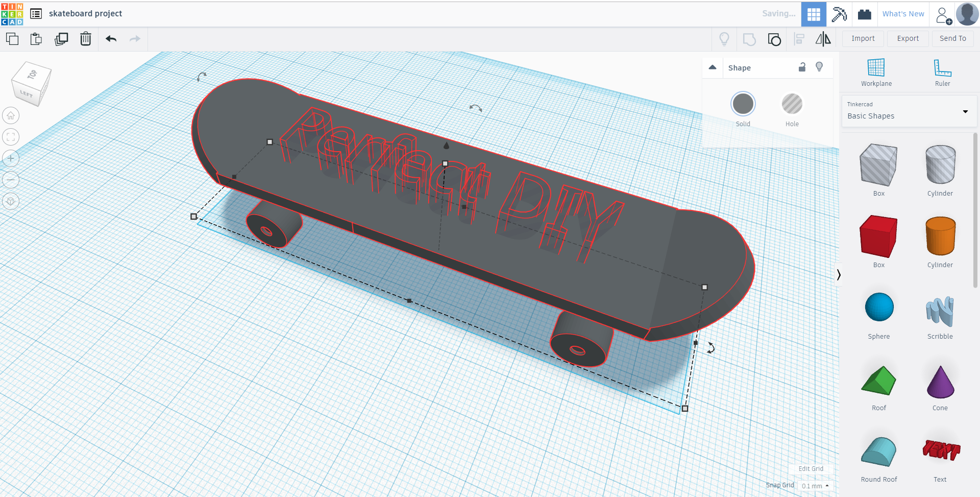Duplicate and repeat the selection
Viewport: 980px width, 497px height.
click(x=61, y=39)
